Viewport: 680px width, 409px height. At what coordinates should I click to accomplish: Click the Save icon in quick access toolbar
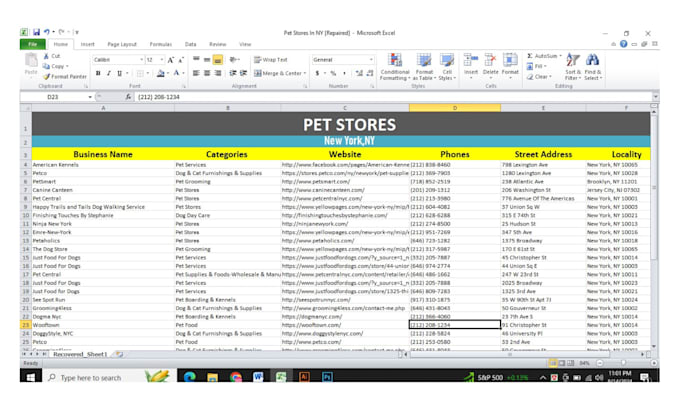coord(36,32)
